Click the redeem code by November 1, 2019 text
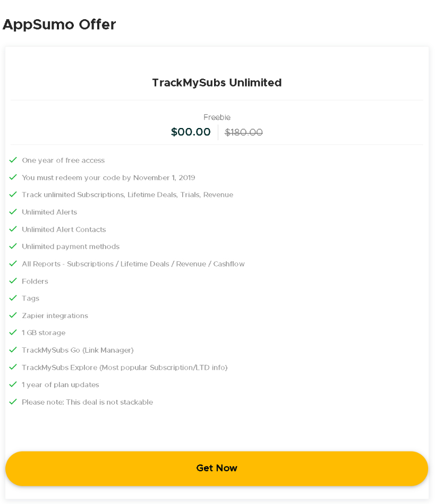Screen dimensions: 435x504 108,177
